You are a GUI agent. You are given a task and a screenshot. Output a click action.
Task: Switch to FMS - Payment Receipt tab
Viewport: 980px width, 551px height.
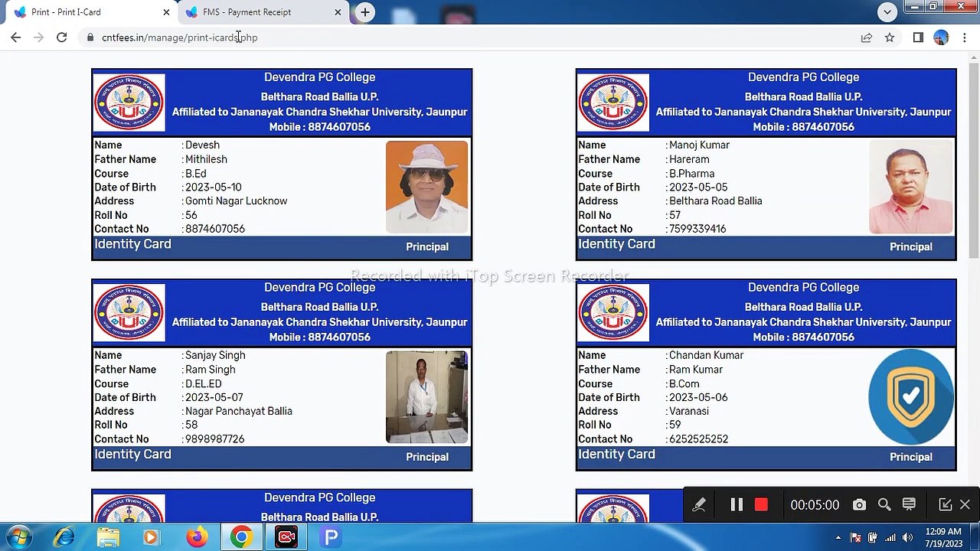[263, 12]
